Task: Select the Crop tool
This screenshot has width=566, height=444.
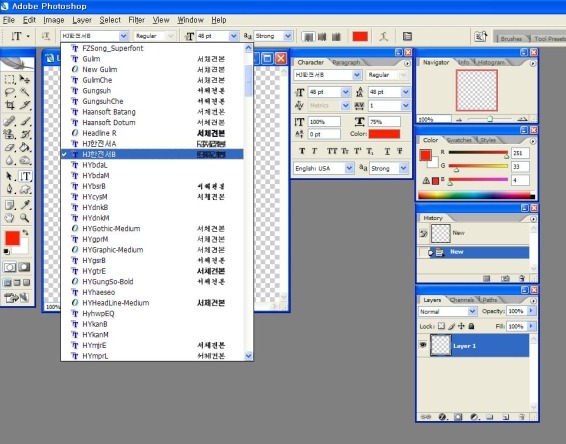Action: point(9,105)
